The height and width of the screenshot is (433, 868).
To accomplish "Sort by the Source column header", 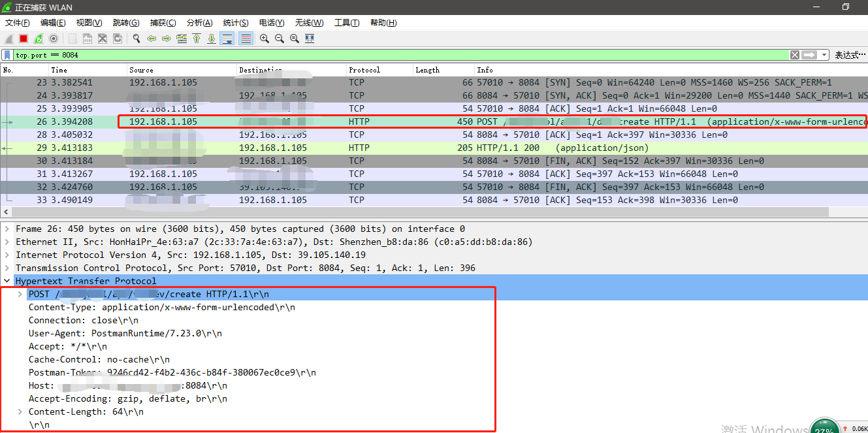I will click(x=182, y=70).
